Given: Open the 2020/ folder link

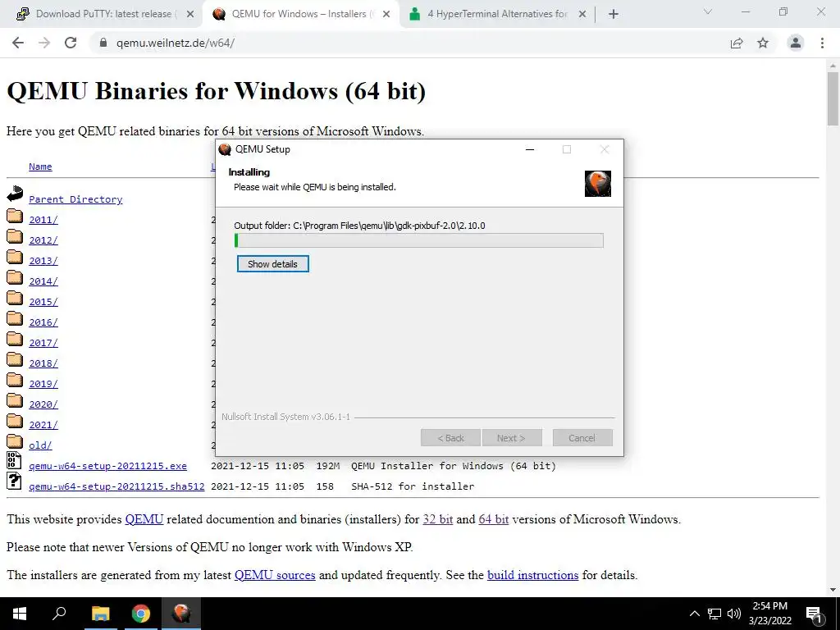Looking at the screenshot, I should 43,404.
